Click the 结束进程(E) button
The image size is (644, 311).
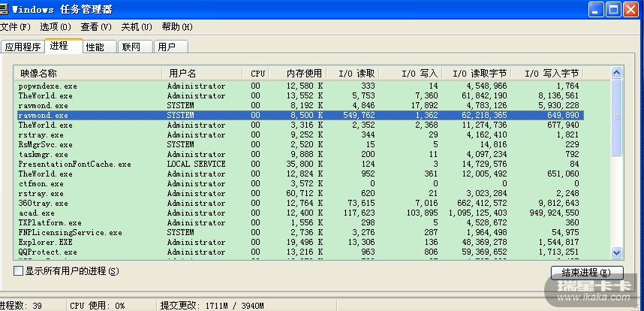(587, 273)
